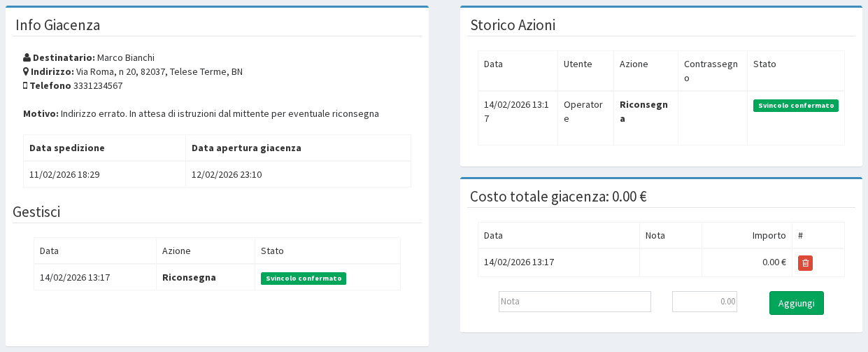Click Azione header in Storico Azioni
The width and height of the screenshot is (868, 352).
(x=634, y=64)
